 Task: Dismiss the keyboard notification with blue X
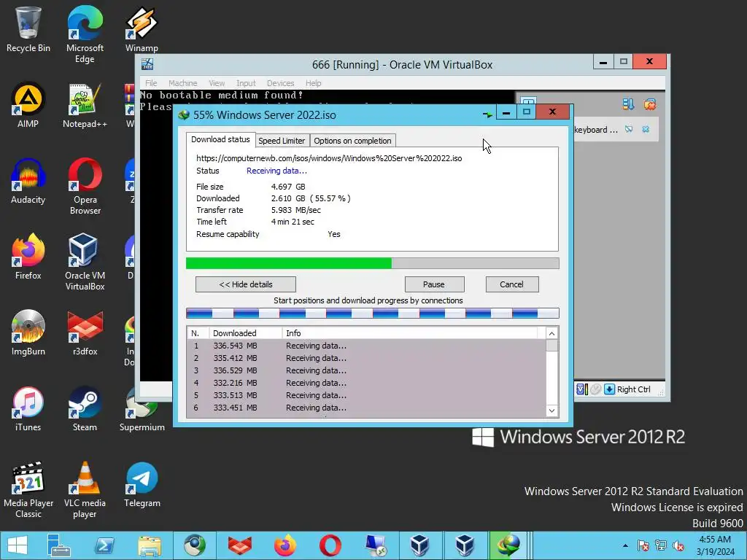pos(646,129)
